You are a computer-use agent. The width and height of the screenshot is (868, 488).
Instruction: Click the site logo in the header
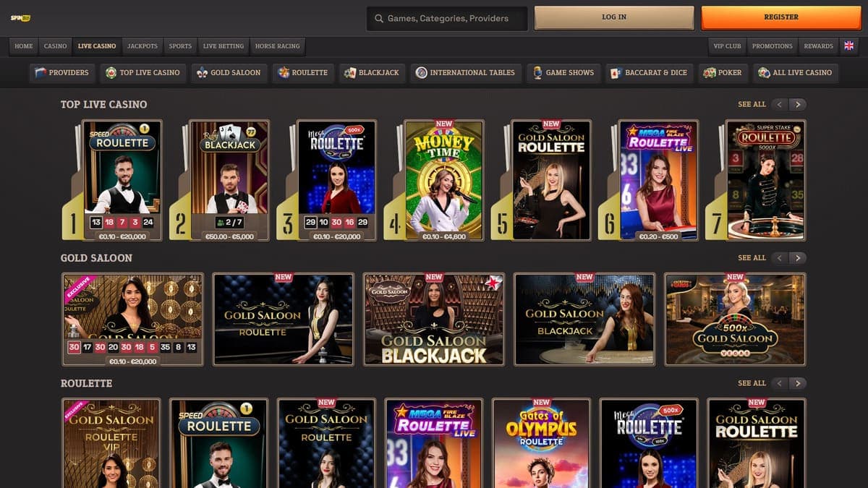point(19,17)
